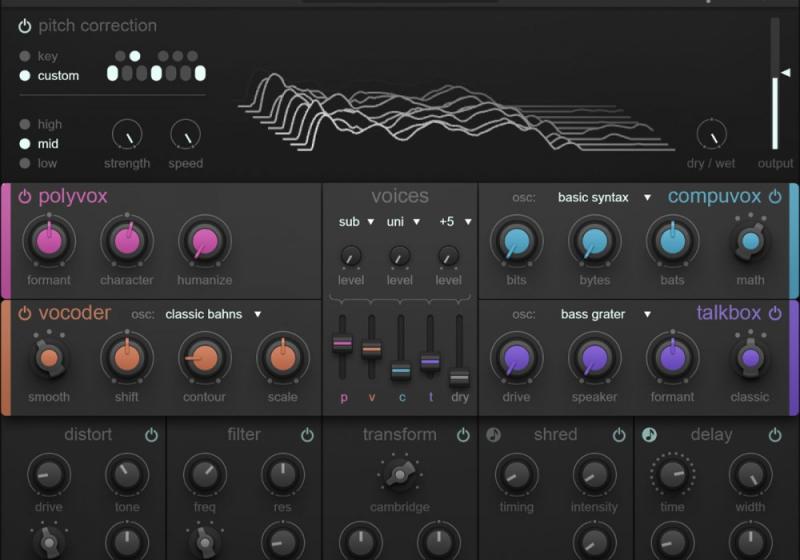Toggle the filter effect power icon
Viewport: 800px width, 560px height.
(x=307, y=435)
